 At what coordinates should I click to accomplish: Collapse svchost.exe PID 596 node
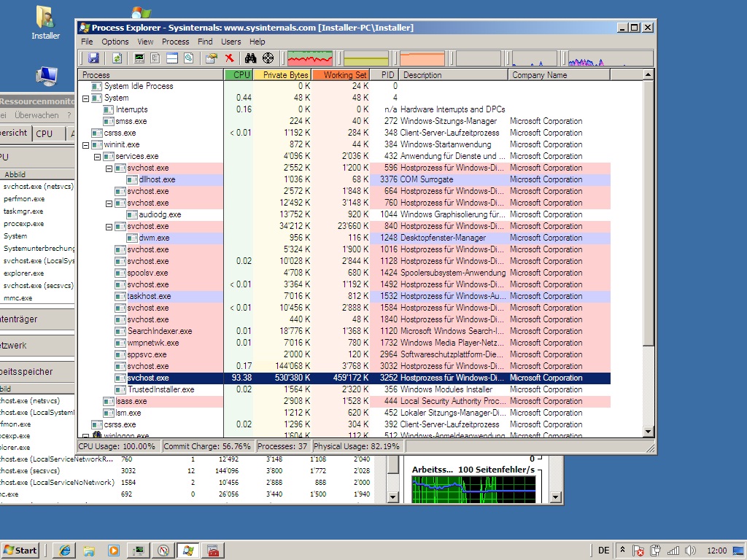[109, 168]
